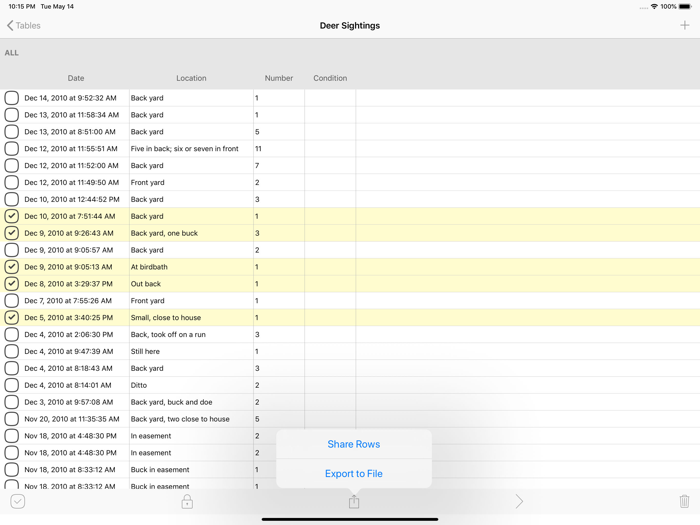Image resolution: width=700 pixels, height=525 pixels.
Task: Select 'Dec 4, 2010 at 2:06:30 PM' date cell
Action: click(x=69, y=334)
